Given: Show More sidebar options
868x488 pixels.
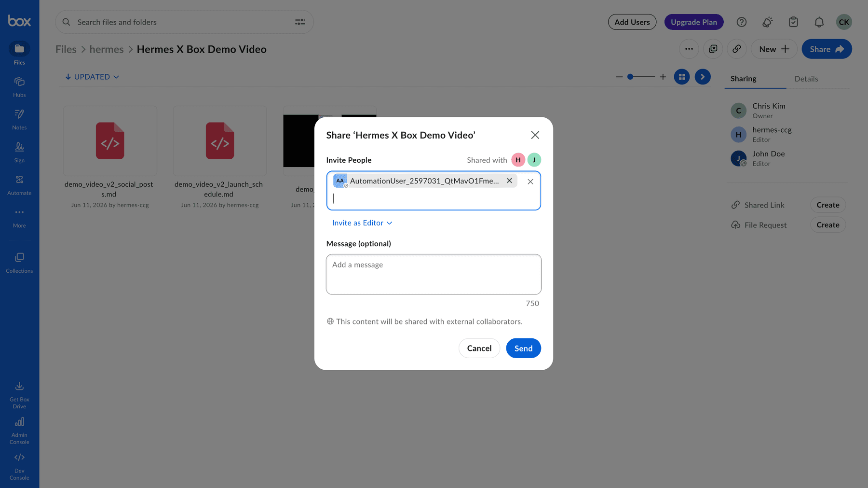Looking at the screenshot, I should [x=19, y=218].
